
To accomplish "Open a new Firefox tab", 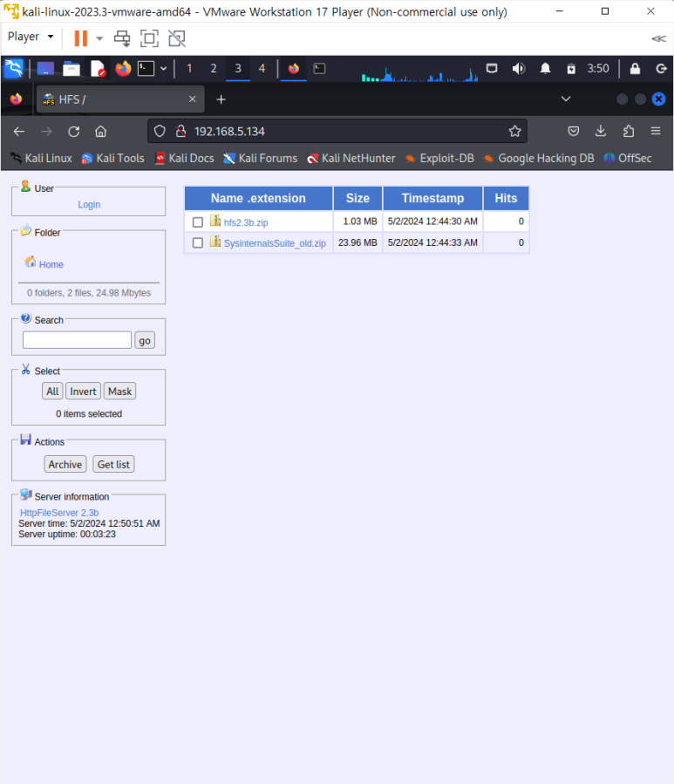I will tap(221, 99).
